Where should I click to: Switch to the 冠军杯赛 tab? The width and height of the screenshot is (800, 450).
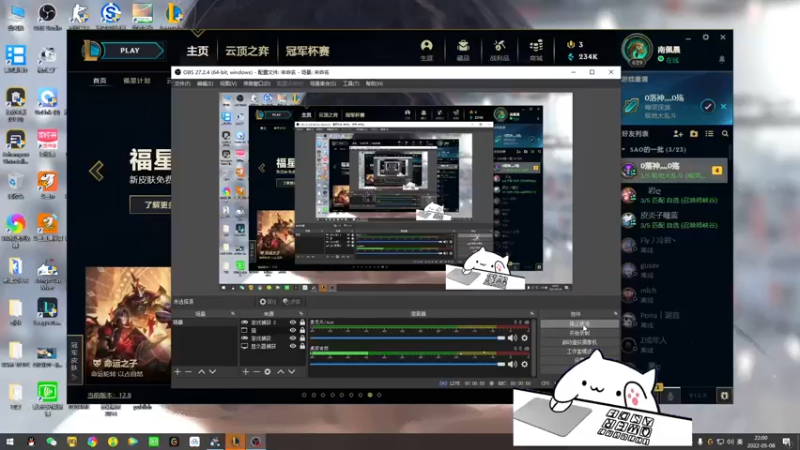click(307, 51)
